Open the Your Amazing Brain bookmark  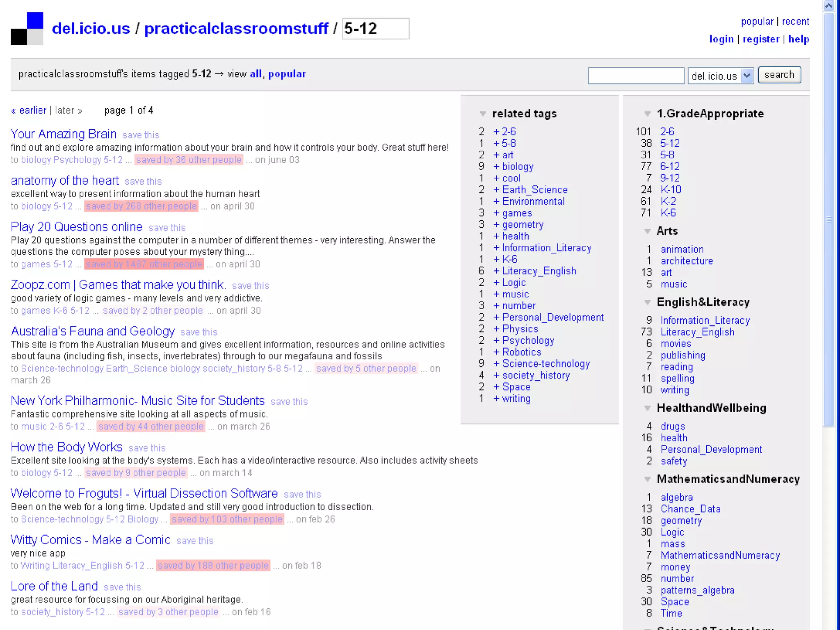64,134
